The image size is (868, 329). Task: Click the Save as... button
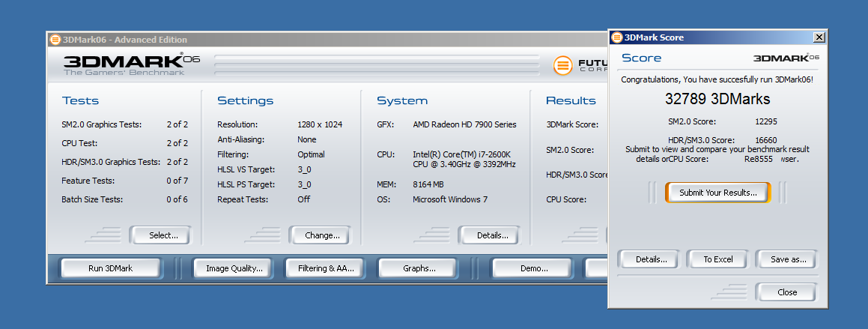pyautogui.click(x=786, y=259)
